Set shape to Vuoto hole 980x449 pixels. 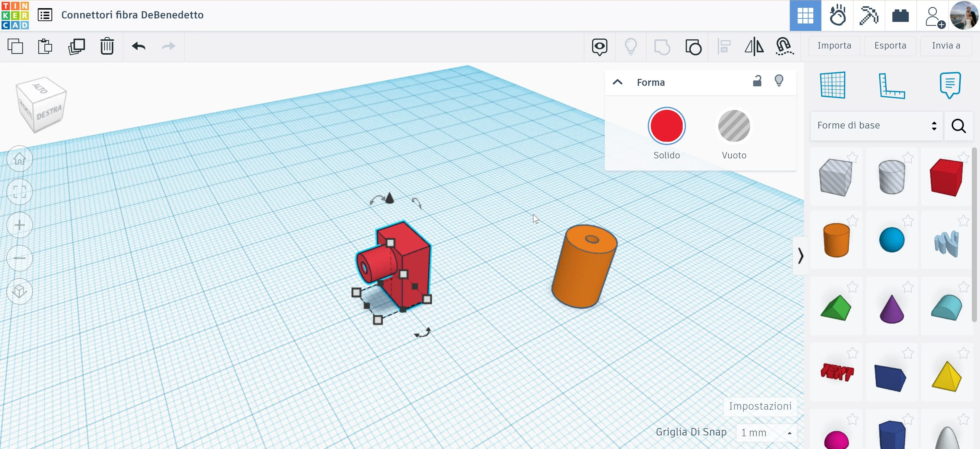734,126
